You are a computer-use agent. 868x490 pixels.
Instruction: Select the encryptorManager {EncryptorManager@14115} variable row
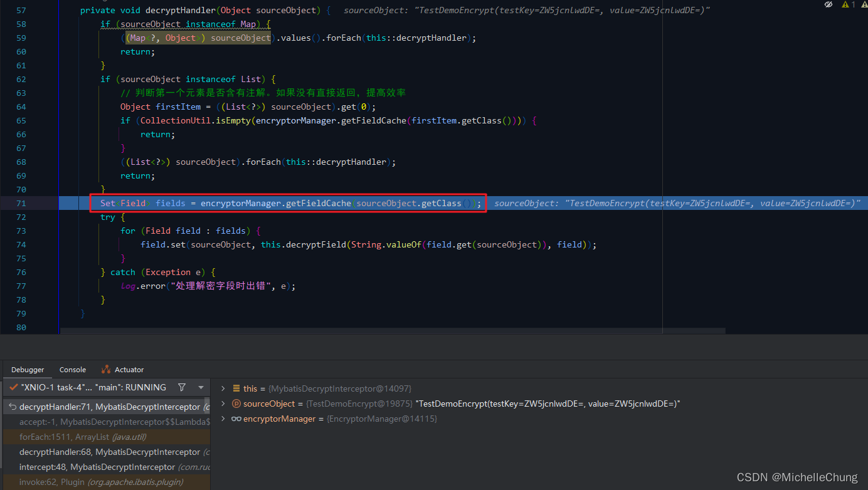(539, 419)
